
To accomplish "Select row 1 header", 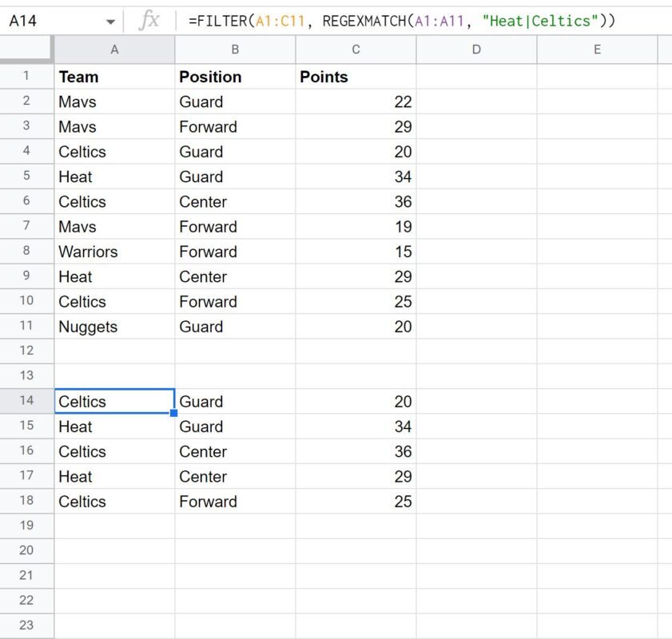I will 26,76.
